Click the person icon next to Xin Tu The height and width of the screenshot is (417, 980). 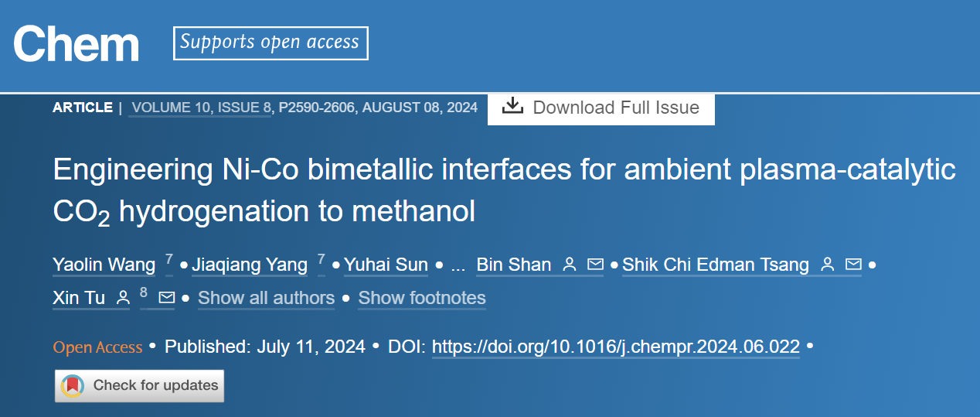(x=122, y=297)
